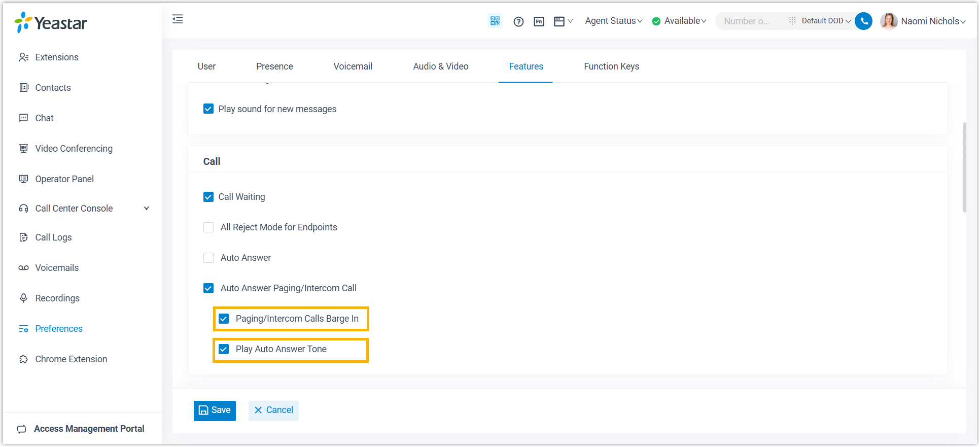Image resolution: width=980 pixels, height=447 pixels.
Task: Open the help question mark icon
Action: tap(518, 21)
